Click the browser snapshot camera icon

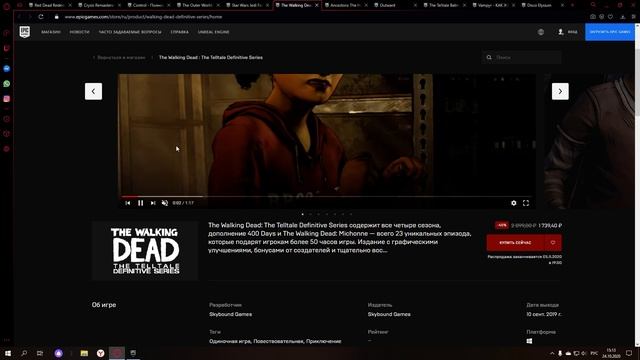593,17
